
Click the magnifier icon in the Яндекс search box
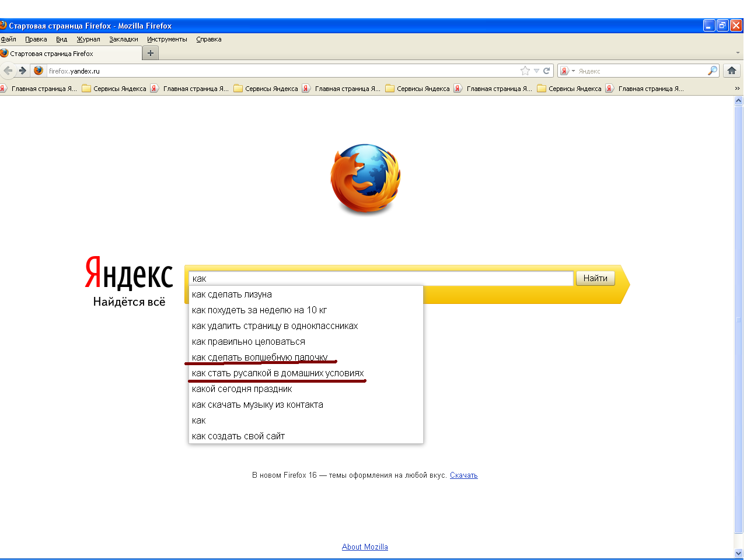(x=713, y=71)
